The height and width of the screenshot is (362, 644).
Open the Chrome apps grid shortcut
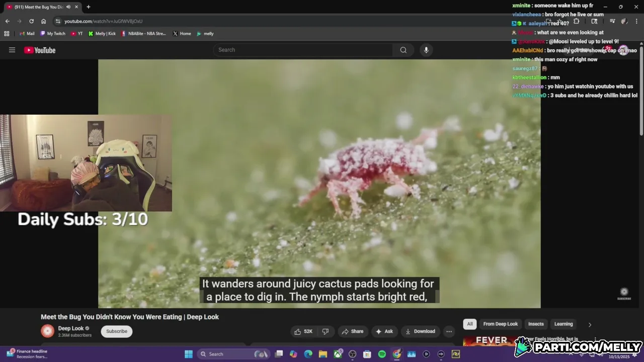[7, 34]
